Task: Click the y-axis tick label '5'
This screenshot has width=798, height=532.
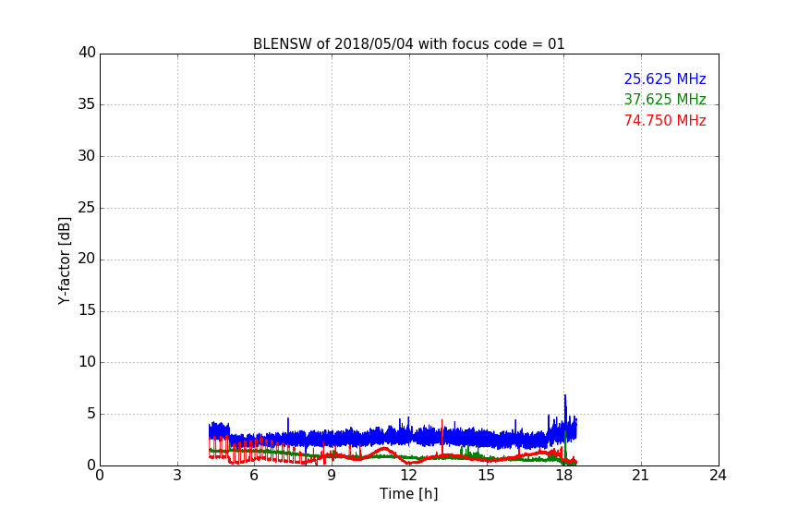Action: pos(91,414)
